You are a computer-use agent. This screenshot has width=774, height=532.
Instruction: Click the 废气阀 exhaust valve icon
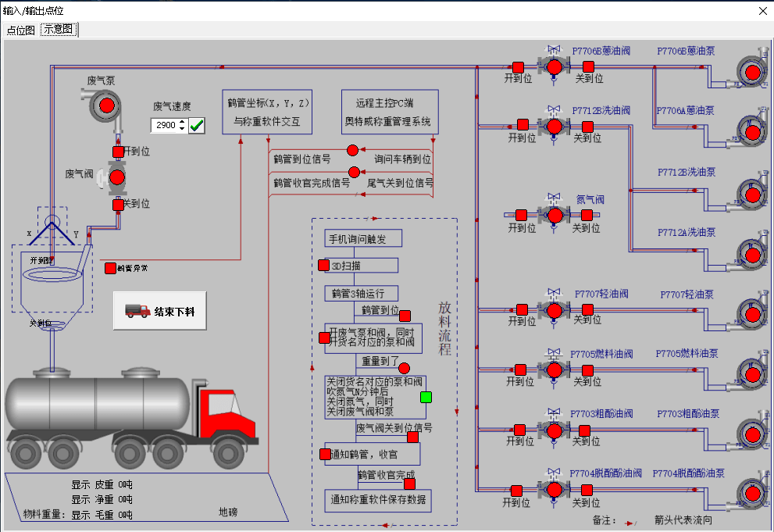(x=117, y=178)
